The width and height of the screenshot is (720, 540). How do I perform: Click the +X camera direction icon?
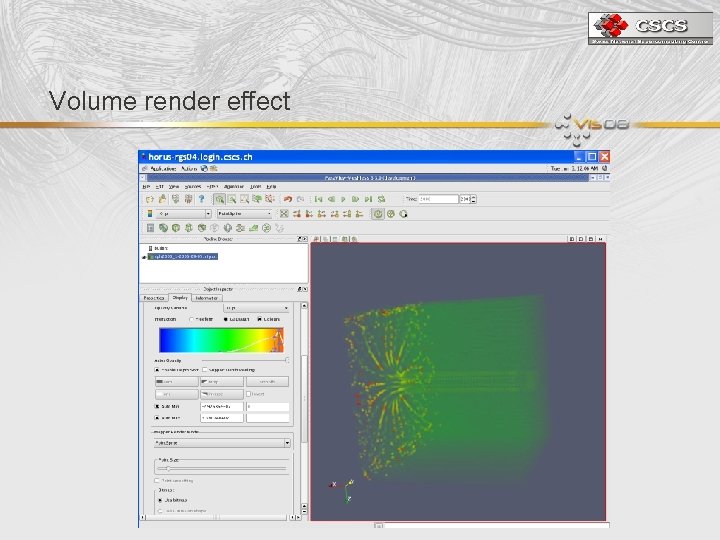tap(297, 214)
